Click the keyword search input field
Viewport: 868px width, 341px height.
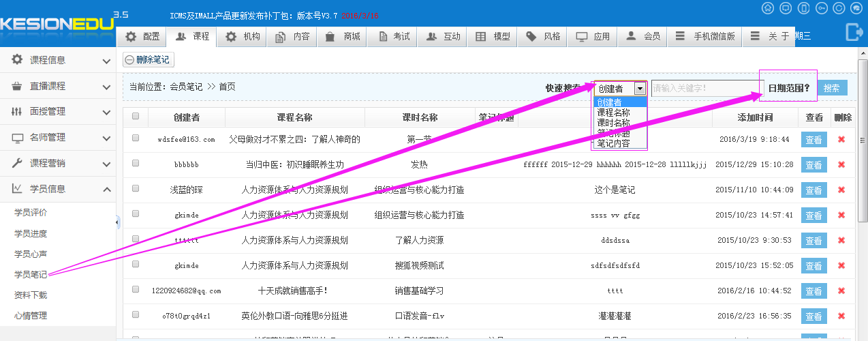pos(705,88)
